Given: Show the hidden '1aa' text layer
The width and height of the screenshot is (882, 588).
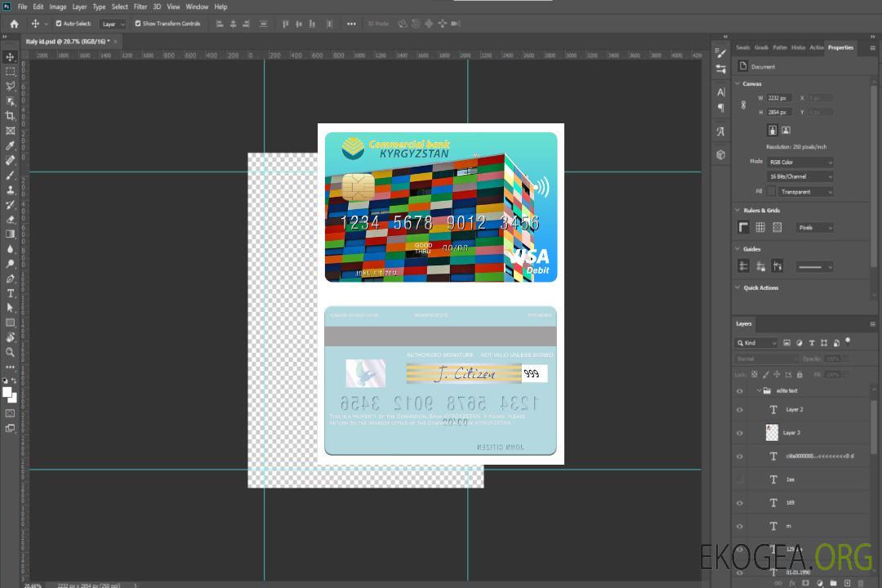Looking at the screenshot, I should click(740, 479).
